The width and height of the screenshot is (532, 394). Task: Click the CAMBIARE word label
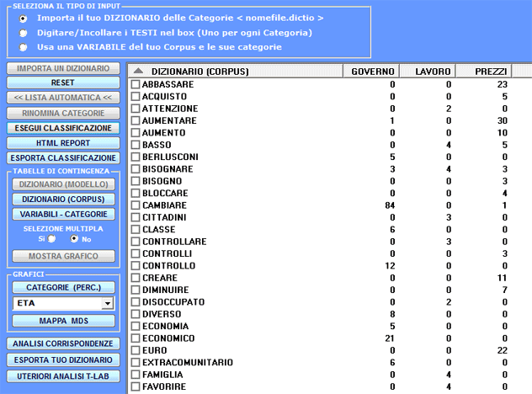click(x=164, y=205)
